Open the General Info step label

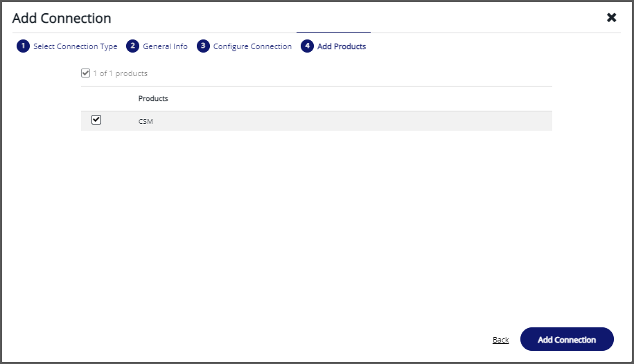pos(165,46)
